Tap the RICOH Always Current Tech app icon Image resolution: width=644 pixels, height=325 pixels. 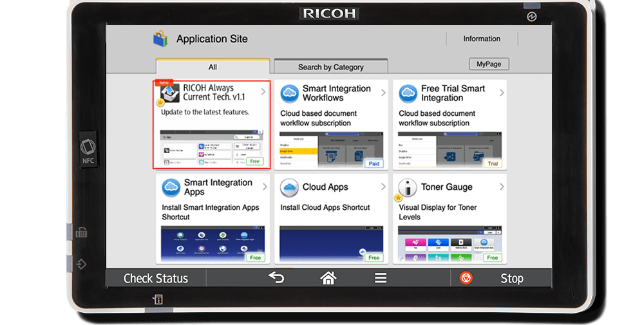(169, 93)
